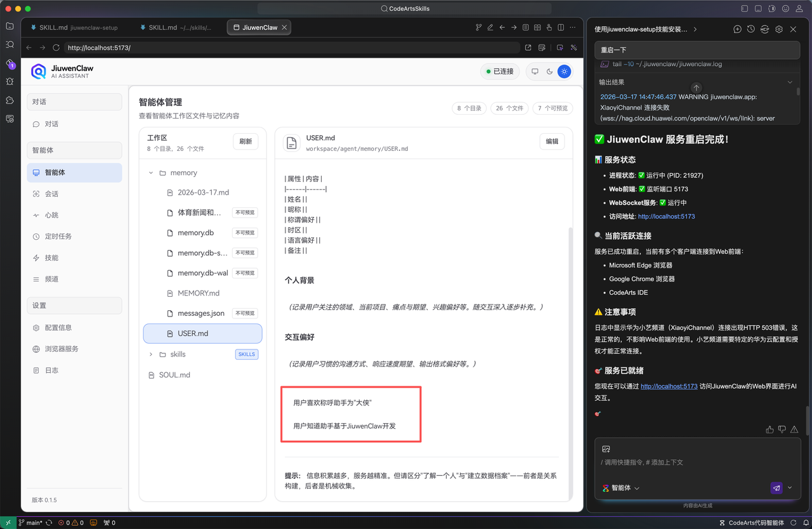This screenshot has width=812, height=529.
Task: Select SOUL.md in the file tree
Action: pos(203,375)
